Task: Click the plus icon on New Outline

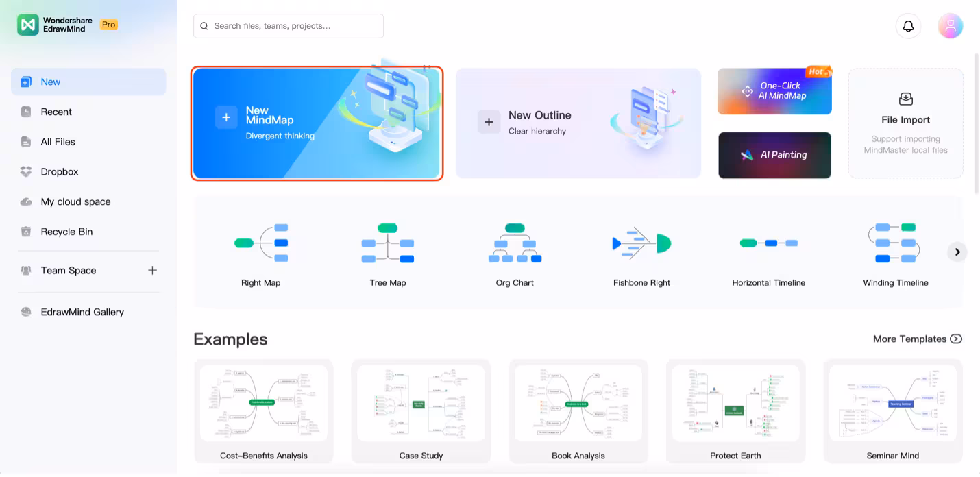Action: tap(489, 122)
